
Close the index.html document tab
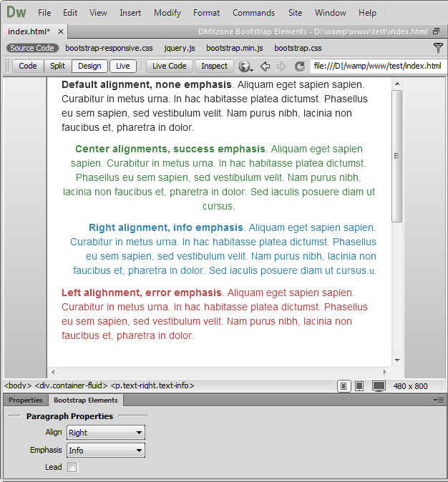61,31
